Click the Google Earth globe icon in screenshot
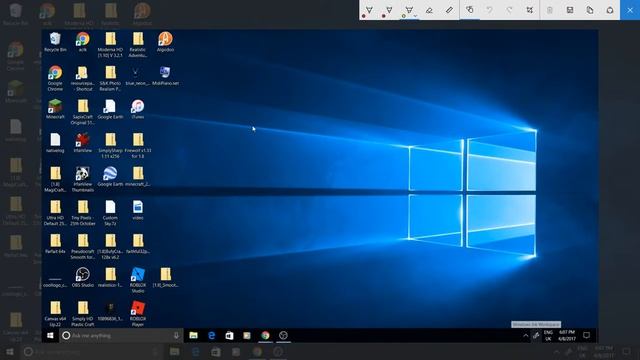The height and width of the screenshot is (360, 640). click(110, 176)
